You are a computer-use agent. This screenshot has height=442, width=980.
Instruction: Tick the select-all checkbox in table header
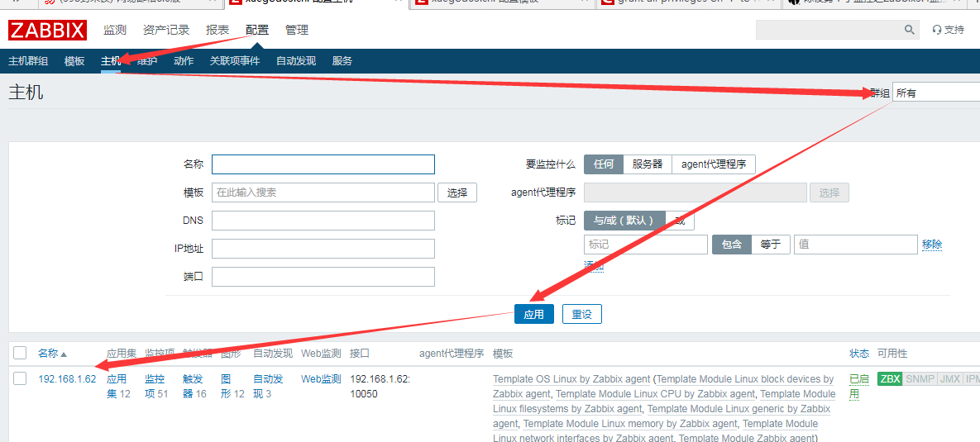coord(20,353)
